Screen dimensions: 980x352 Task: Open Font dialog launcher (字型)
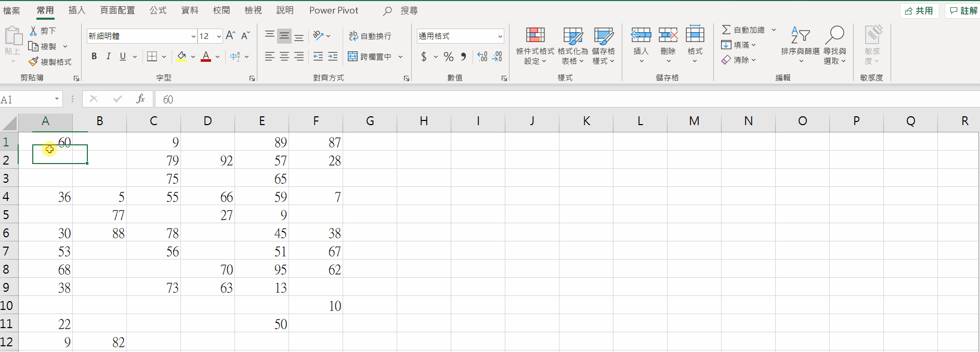252,78
